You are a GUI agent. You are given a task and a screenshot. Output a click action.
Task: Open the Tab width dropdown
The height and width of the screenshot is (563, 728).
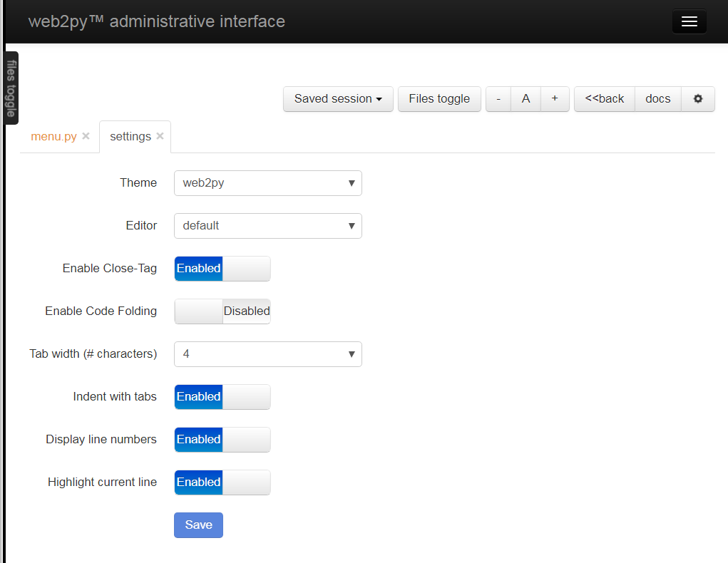coord(267,354)
